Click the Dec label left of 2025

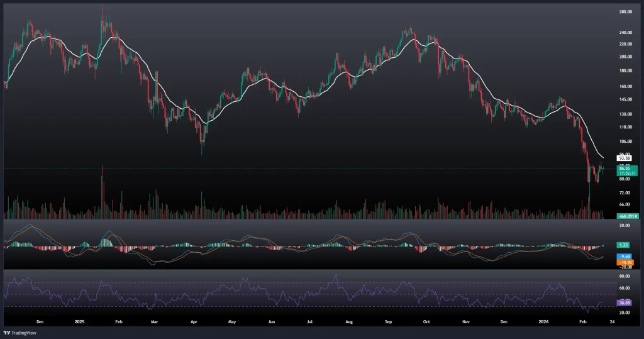40,321
